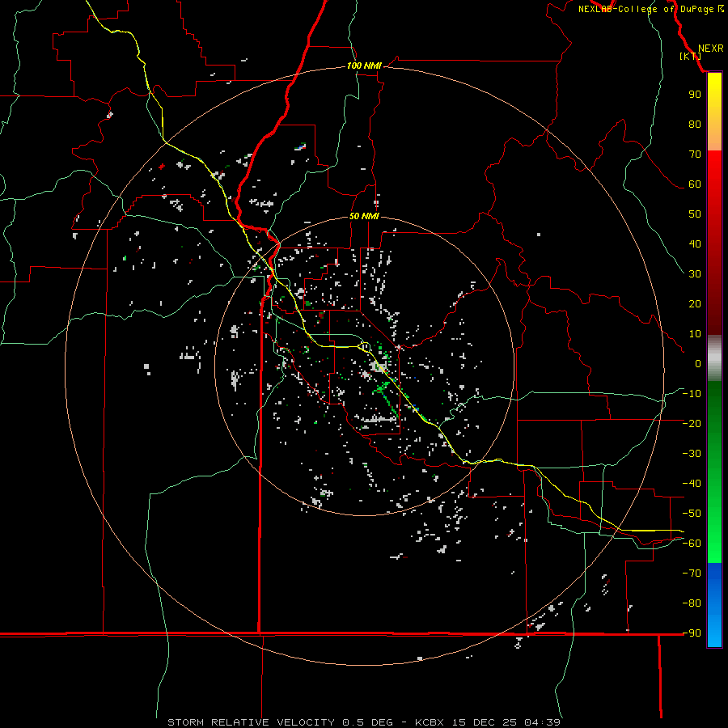Click the 0.5 DEG elevation text in caption
The height and width of the screenshot is (728, 728).
[367, 722]
